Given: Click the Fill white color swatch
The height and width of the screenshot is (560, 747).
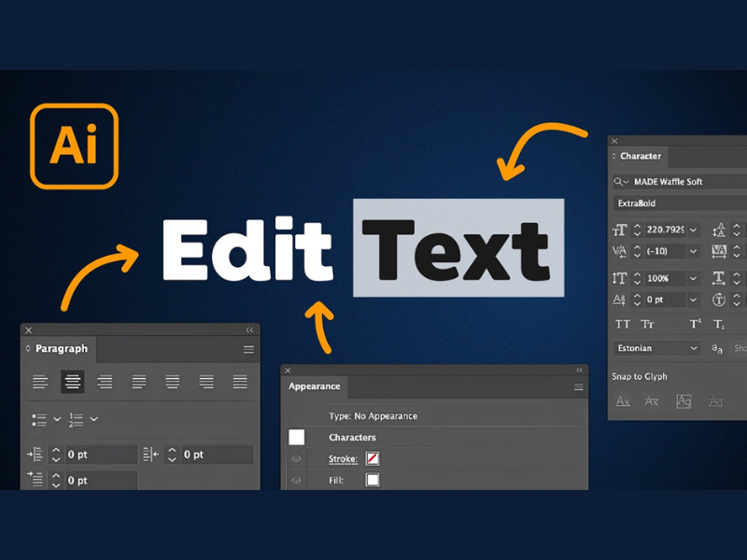Looking at the screenshot, I should click(373, 480).
